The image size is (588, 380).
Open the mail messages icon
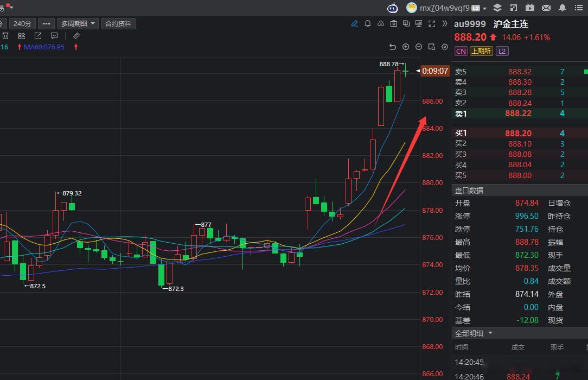[546, 8]
